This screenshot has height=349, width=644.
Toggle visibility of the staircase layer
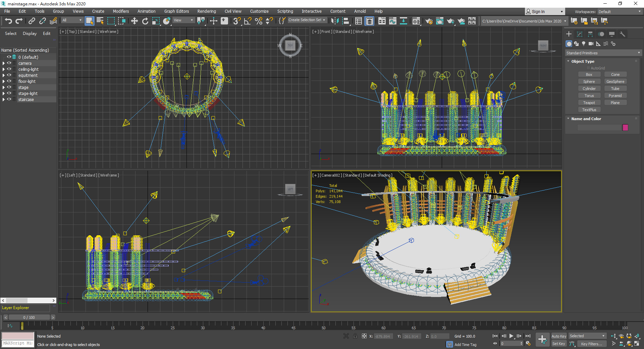point(9,99)
